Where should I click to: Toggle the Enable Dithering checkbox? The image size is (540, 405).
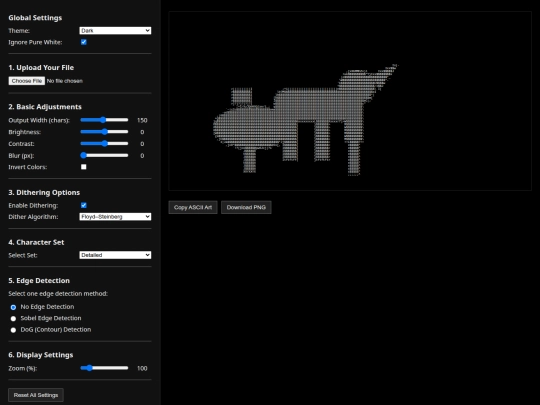pos(84,205)
